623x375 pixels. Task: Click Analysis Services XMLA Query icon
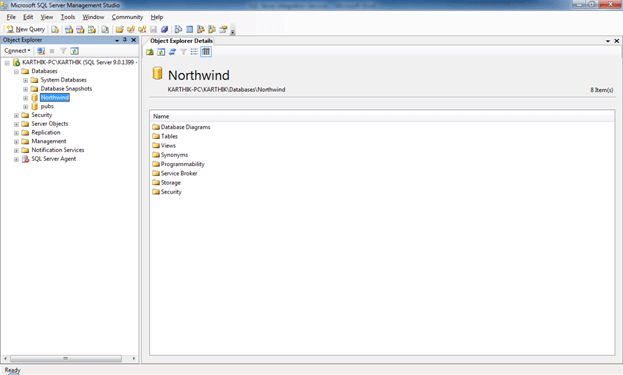tap(92, 29)
